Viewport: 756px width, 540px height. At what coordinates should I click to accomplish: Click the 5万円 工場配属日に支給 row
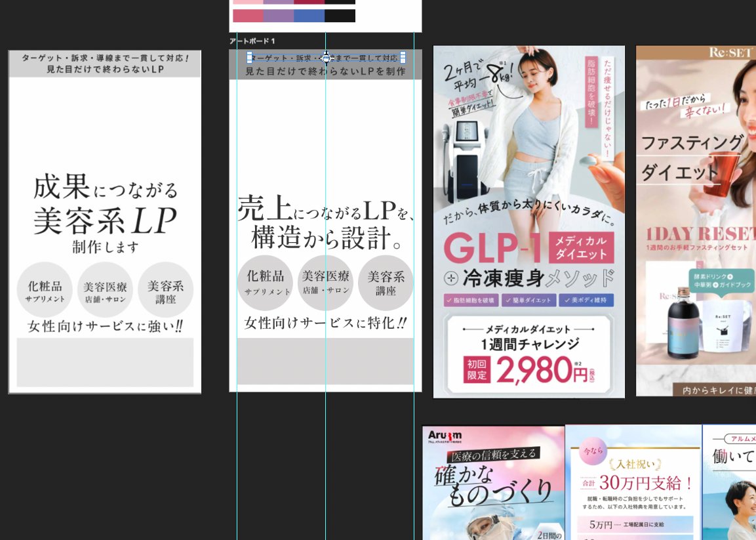coord(635,524)
